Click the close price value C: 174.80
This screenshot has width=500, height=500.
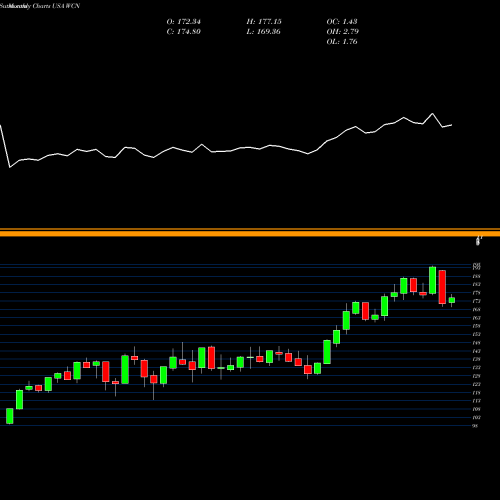184,32
